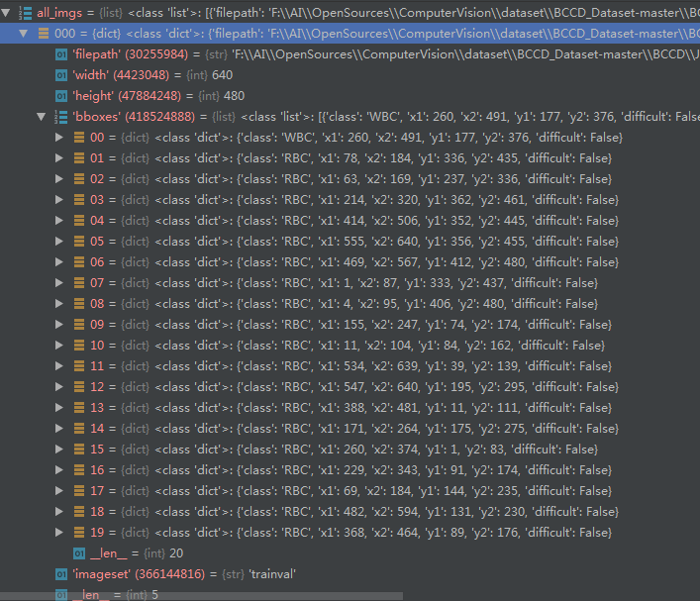Click the dict icon of entry 07
The image size is (700, 601).
79,282
